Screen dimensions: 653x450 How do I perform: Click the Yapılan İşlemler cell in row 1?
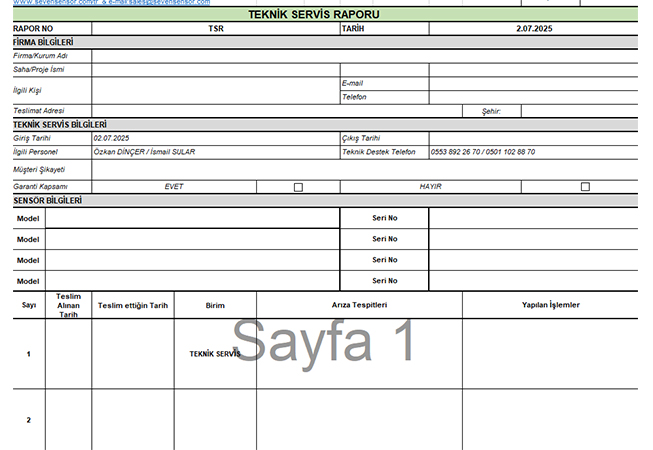coord(550,354)
